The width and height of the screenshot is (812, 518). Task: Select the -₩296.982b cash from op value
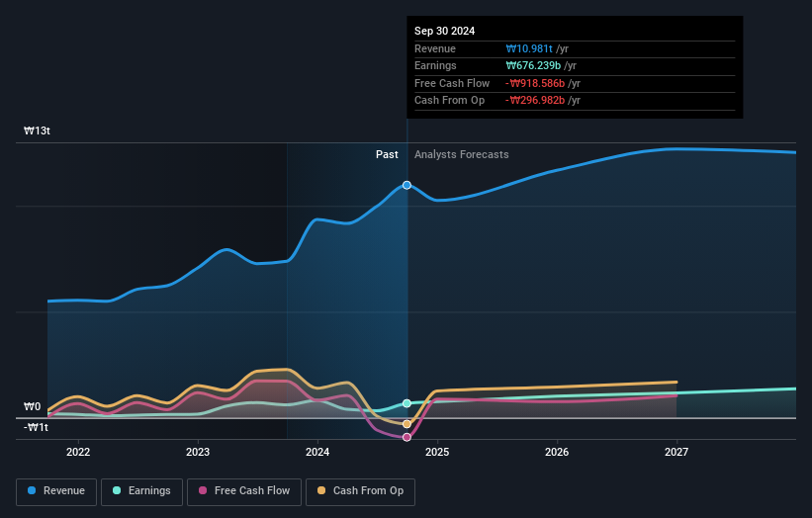(x=535, y=101)
